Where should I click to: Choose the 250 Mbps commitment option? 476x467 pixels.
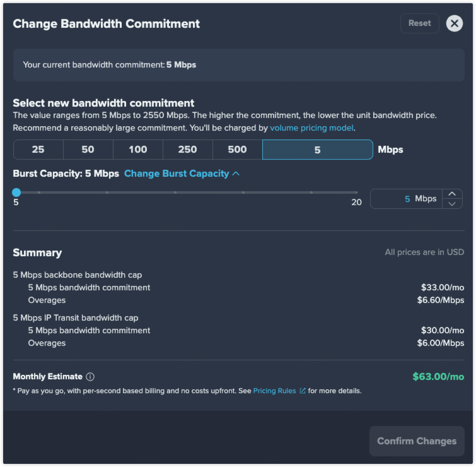188,150
